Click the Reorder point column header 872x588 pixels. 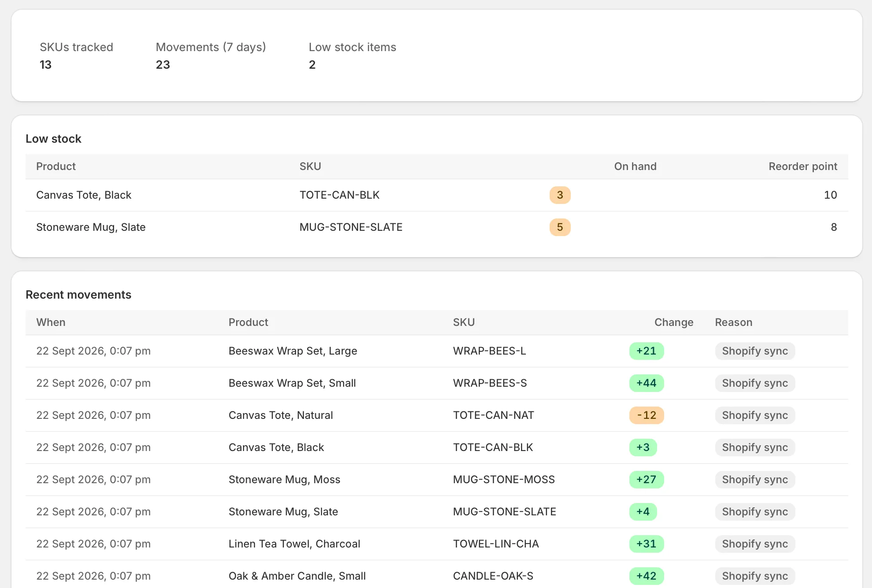[803, 166]
